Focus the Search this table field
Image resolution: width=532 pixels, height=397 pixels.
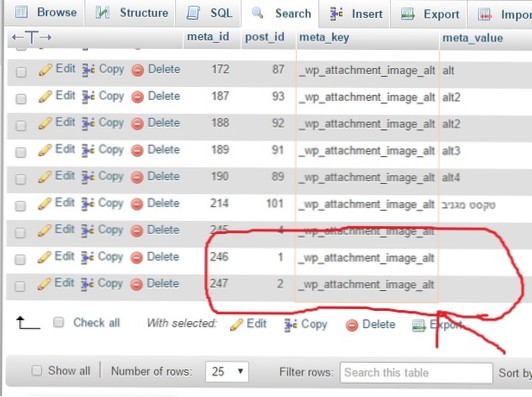tap(416, 373)
